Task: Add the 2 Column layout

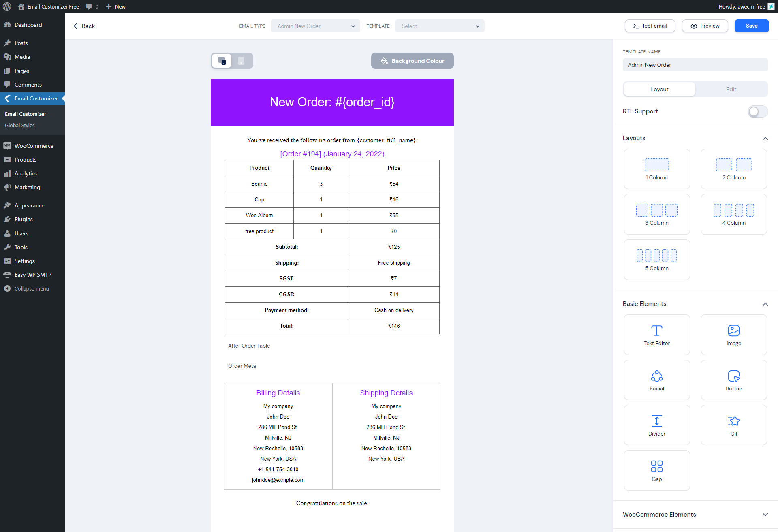Action: pyautogui.click(x=734, y=169)
